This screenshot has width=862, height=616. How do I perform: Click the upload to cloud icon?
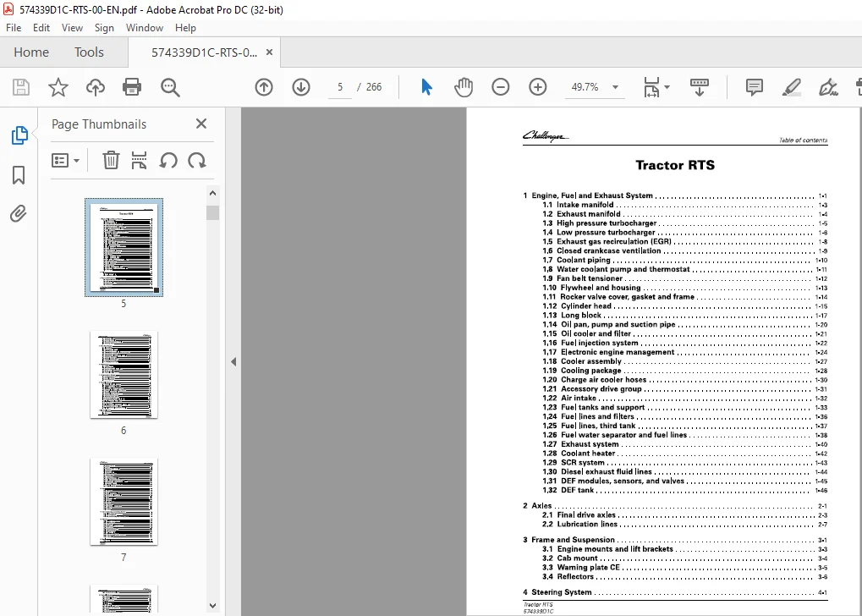click(95, 87)
